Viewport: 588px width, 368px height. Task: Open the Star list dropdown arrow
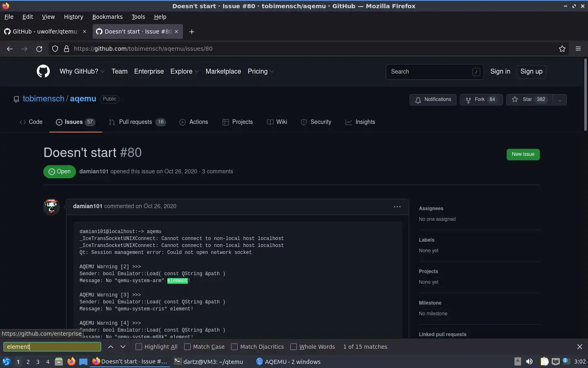click(560, 100)
